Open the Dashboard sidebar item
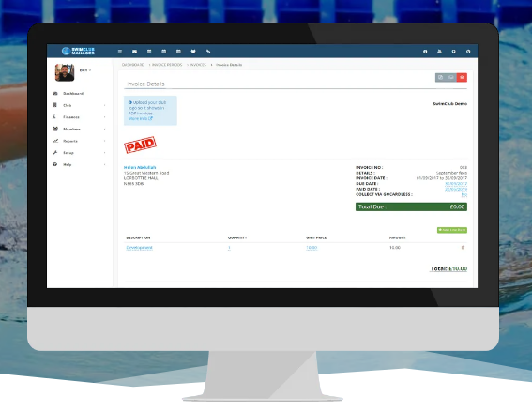This screenshot has width=532, height=412. point(73,93)
